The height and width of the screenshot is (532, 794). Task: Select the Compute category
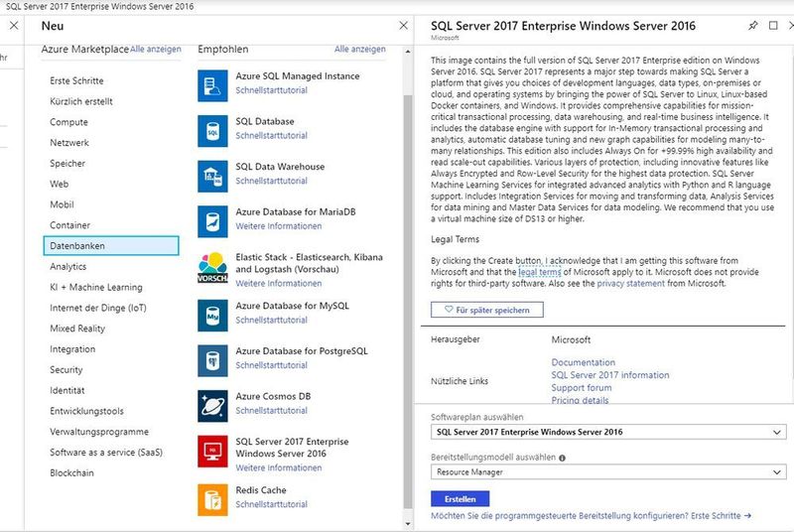pos(68,122)
